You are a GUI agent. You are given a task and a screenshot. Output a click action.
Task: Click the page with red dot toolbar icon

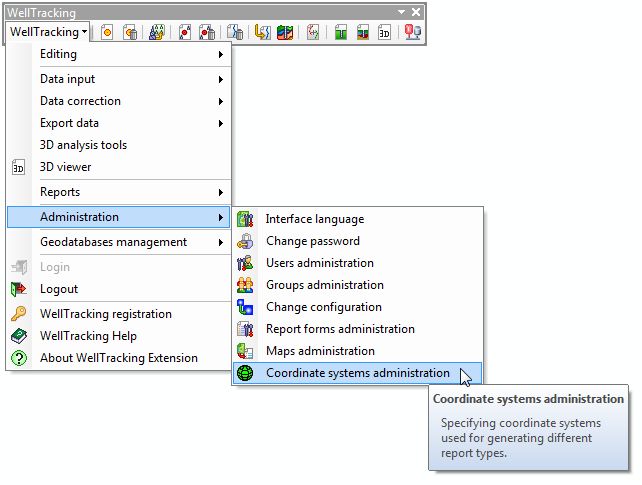[184, 32]
